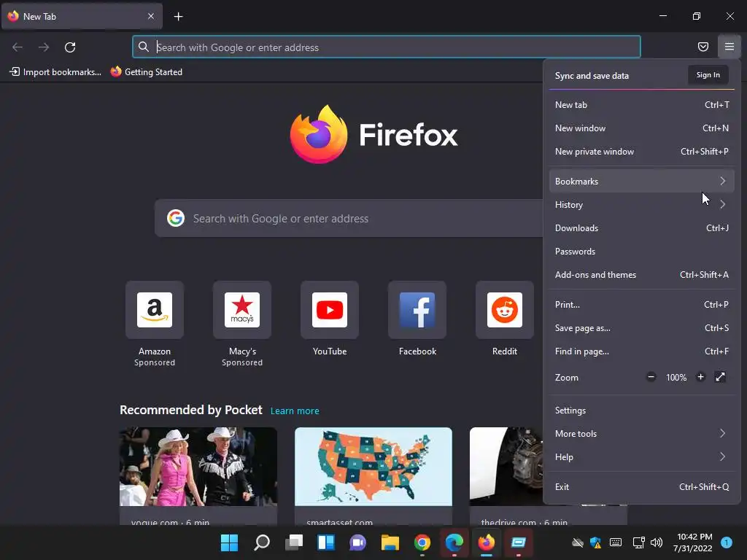
Task: Open File Explorer from taskbar
Action: (x=390, y=542)
